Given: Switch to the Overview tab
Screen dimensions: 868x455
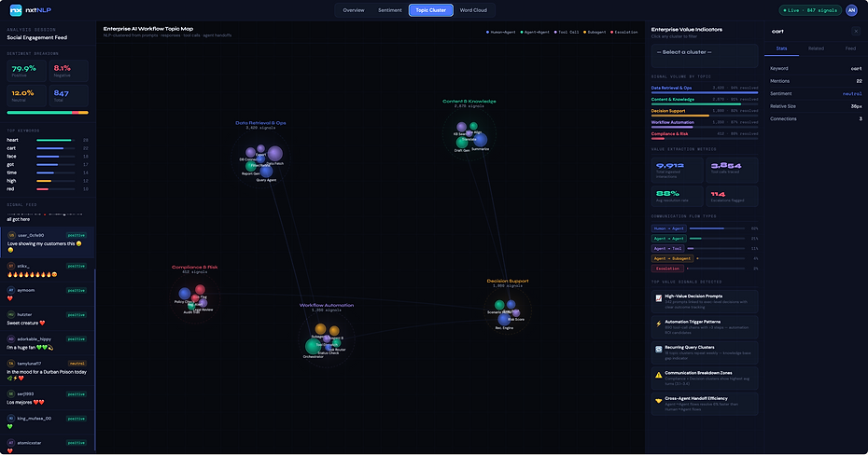Looking at the screenshot, I should click(x=353, y=10).
